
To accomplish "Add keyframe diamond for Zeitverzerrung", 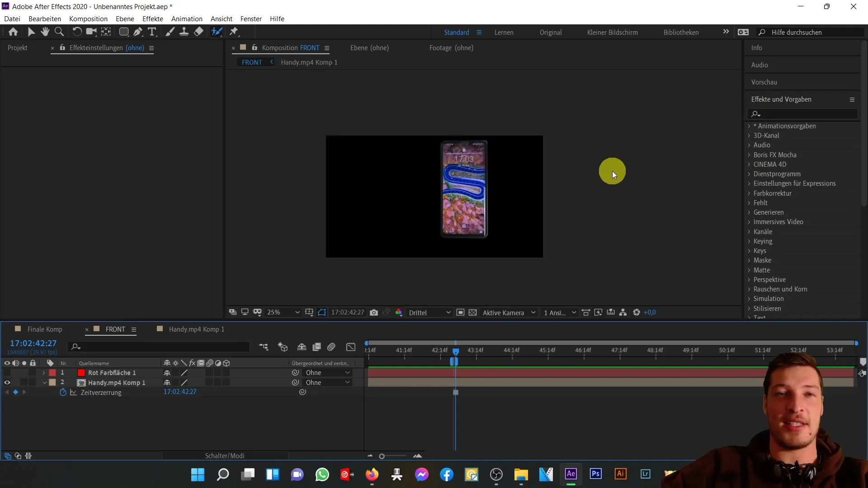I will pos(15,392).
